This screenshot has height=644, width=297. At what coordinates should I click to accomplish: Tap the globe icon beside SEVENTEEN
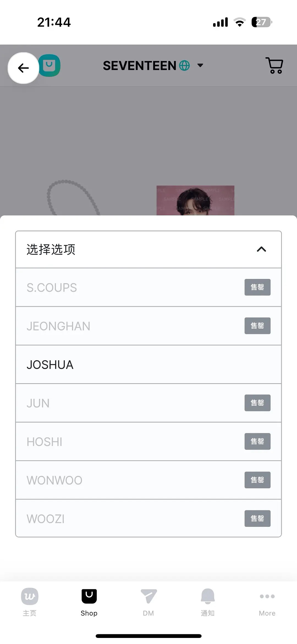(x=184, y=66)
